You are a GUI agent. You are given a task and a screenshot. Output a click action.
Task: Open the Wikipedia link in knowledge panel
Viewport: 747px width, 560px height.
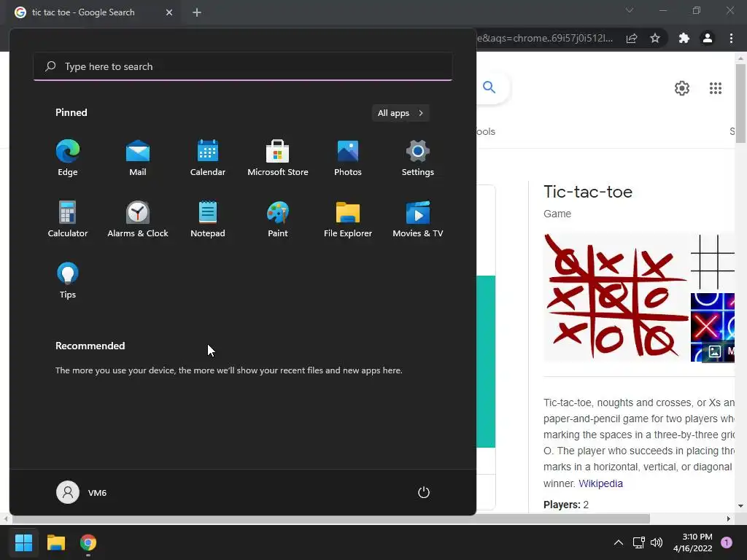tap(600, 483)
